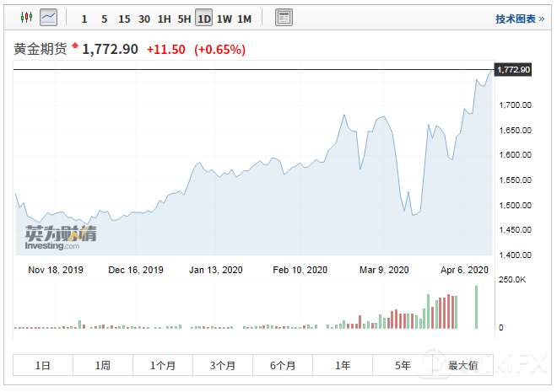Pick the 5H interval
Image resolution: width=557 pixels, height=392 pixels.
(184, 19)
